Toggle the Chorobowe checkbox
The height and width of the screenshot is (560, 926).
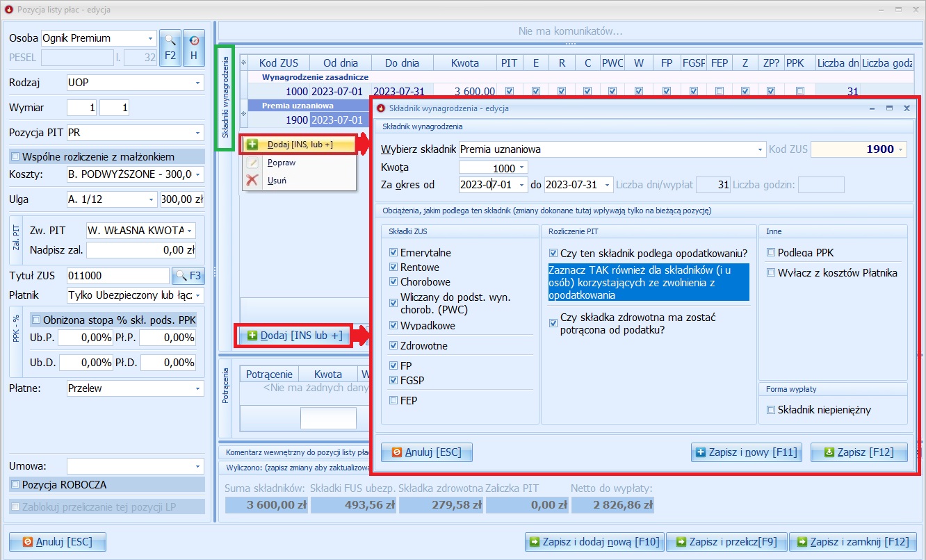point(393,282)
